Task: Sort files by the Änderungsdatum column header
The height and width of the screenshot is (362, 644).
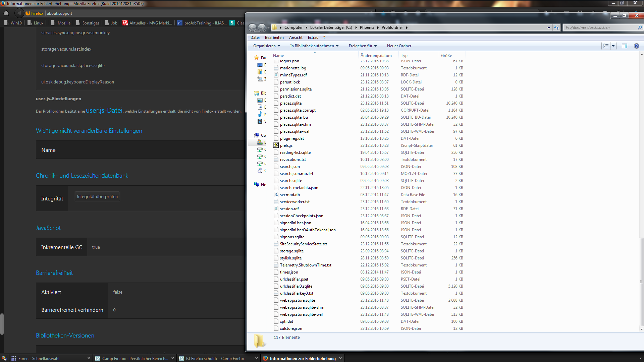Action: coord(376,56)
